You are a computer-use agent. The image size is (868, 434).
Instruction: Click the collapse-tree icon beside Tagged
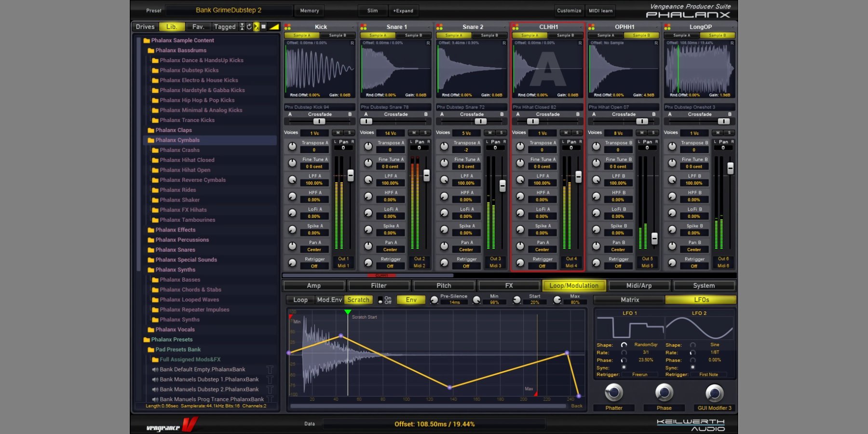point(242,27)
